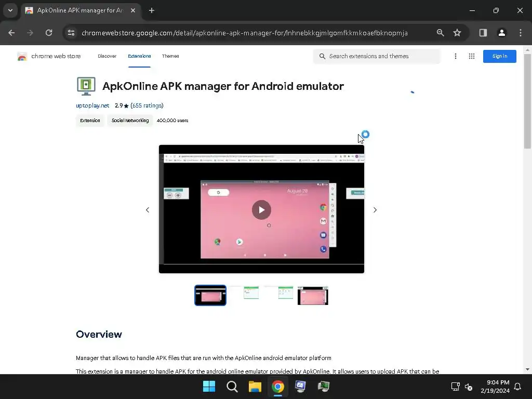Select the fourth preview thumbnail
This screenshot has height=399, width=532.
click(x=313, y=296)
